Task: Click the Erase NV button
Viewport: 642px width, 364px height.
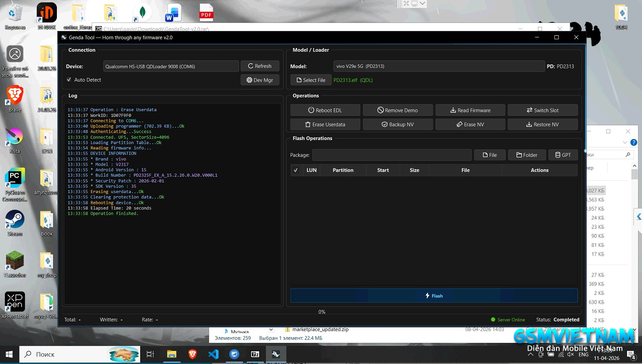Action: pyautogui.click(x=470, y=124)
